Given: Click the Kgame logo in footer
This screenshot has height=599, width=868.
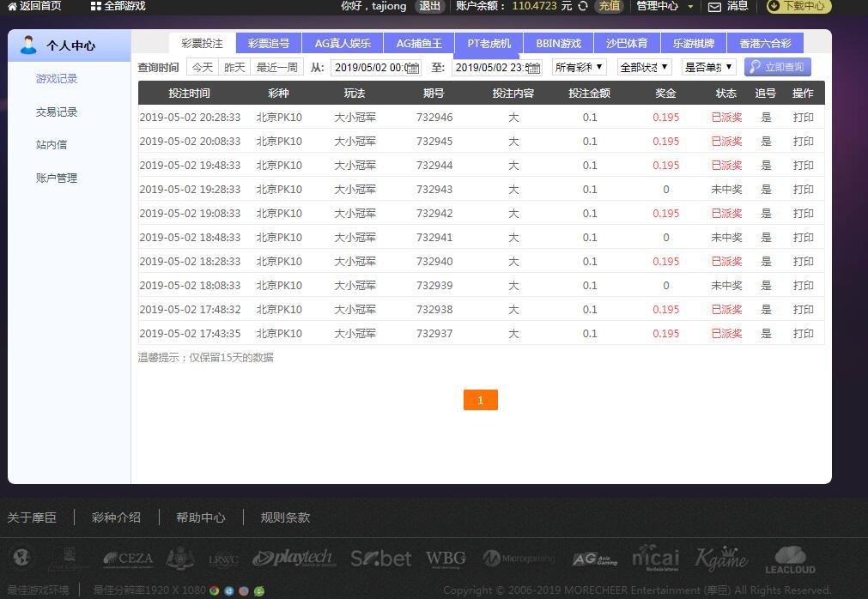Looking at the screenshot, I should 721,559.
